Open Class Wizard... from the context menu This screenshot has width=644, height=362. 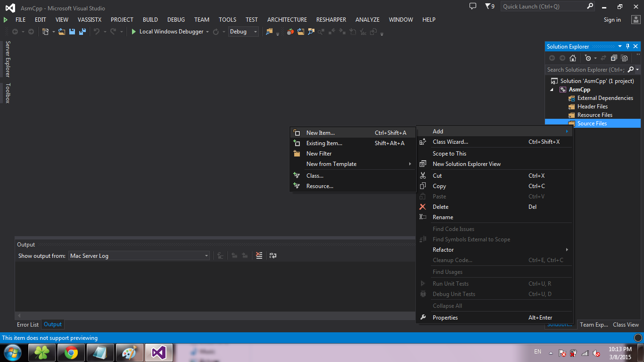click(495, 142)
